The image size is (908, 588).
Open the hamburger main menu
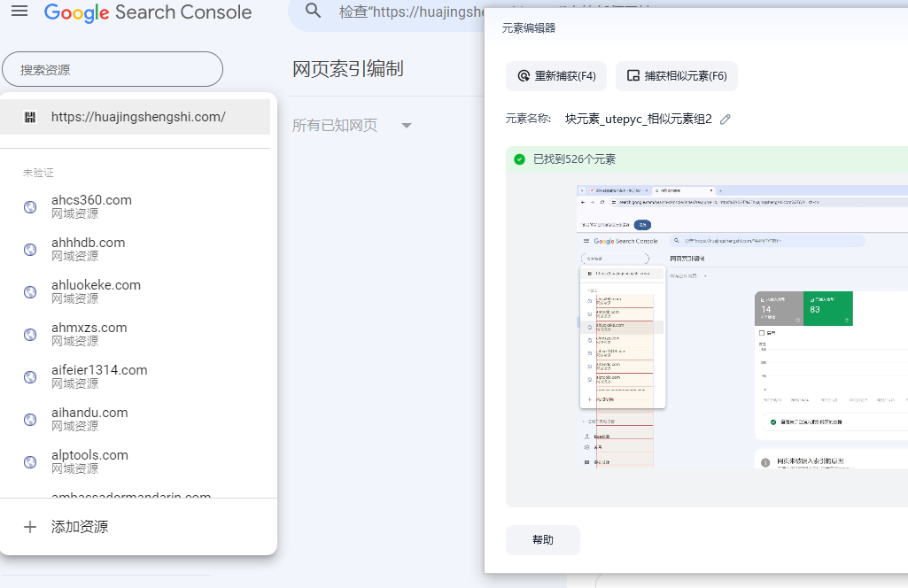click(19, 11)
